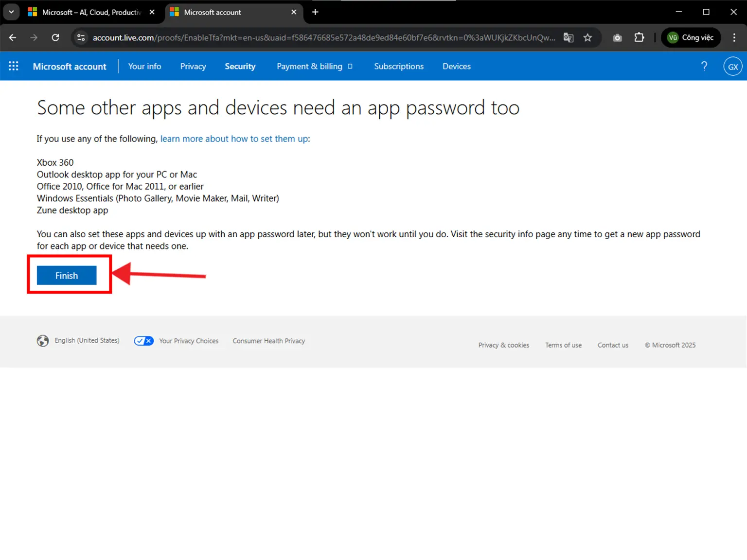Open the Security section
This screenshot has width=747, height=560.
(x=240, y=66)
